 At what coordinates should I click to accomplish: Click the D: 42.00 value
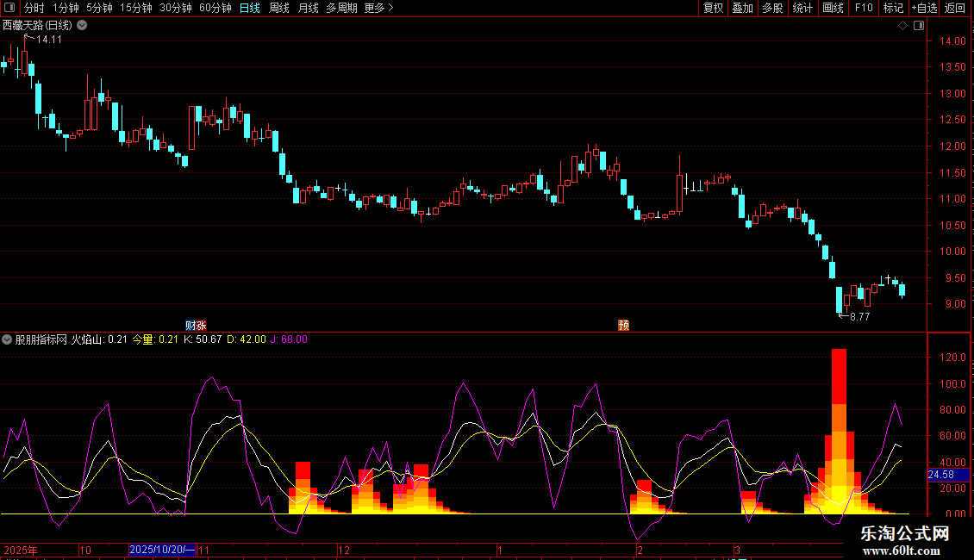click(x=246, y=339)
